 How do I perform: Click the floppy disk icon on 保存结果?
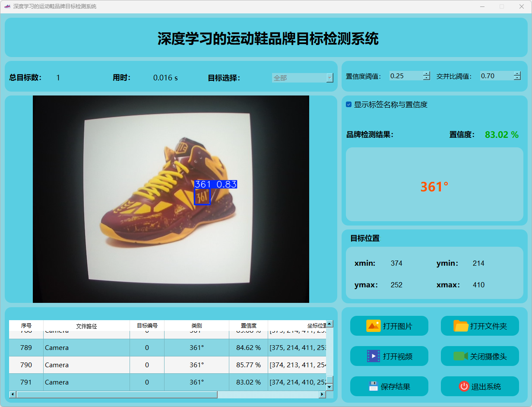pyautogui.click(x=373, y=386)
